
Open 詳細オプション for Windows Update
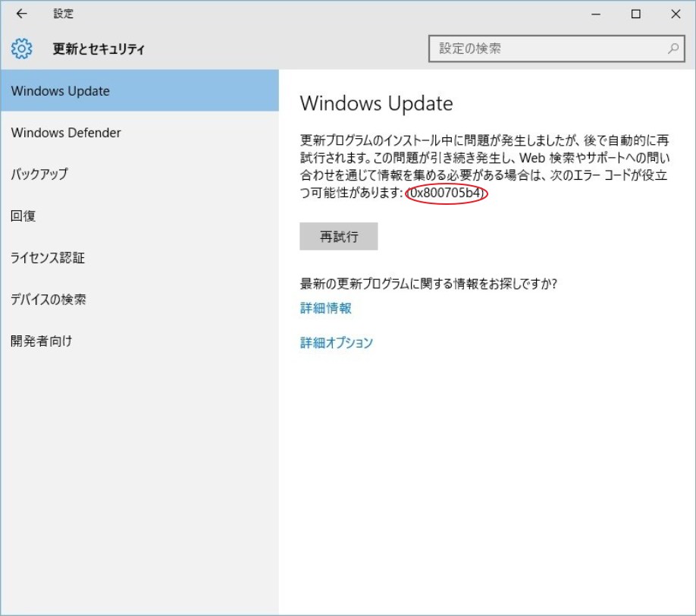point(336,341)
